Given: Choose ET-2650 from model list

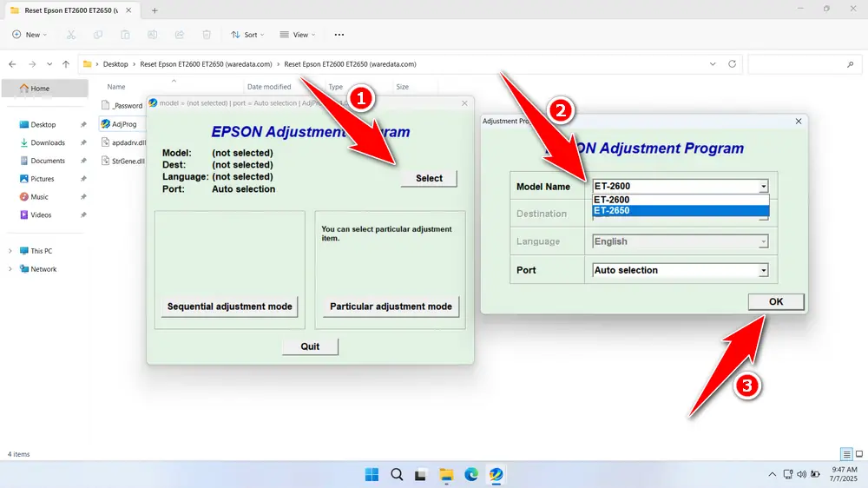Looking at the screenshot, I should tap(681, 210).
